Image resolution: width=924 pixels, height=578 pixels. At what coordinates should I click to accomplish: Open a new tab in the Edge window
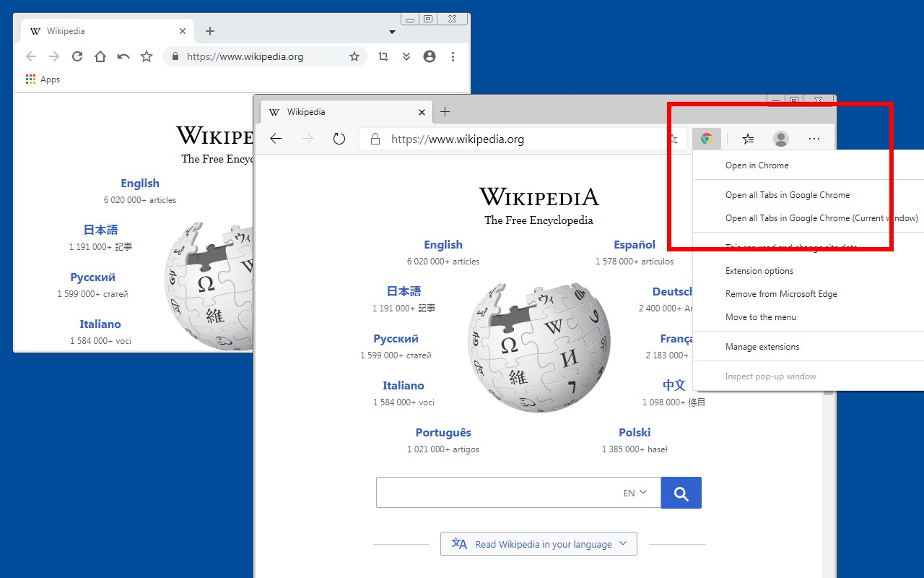coord(445,112)
